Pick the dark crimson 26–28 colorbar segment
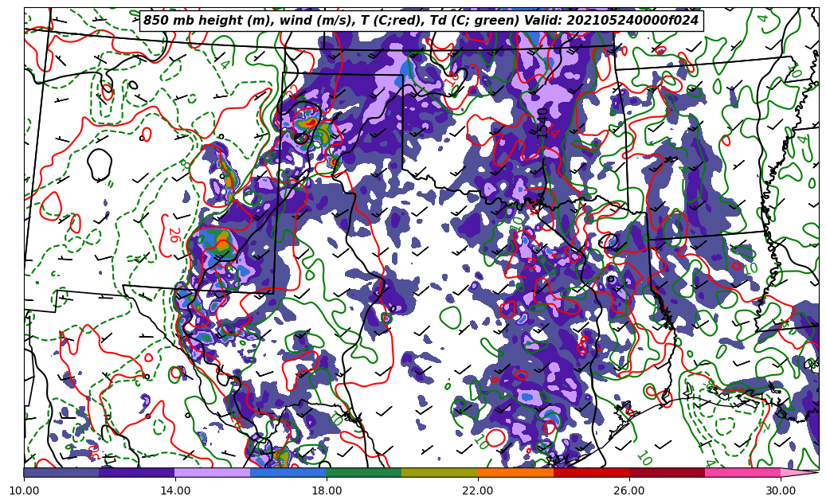826x504 pixels. (x=667, y=472)
